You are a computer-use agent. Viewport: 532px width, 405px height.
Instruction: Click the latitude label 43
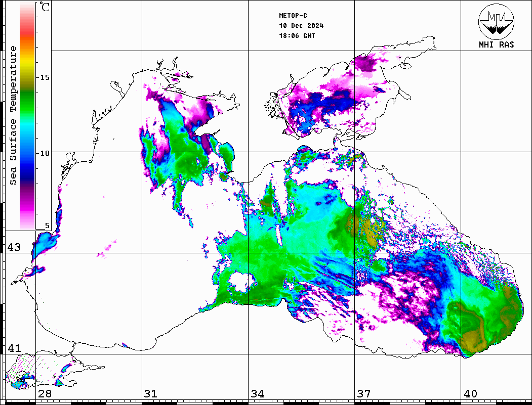click(14, 247)
